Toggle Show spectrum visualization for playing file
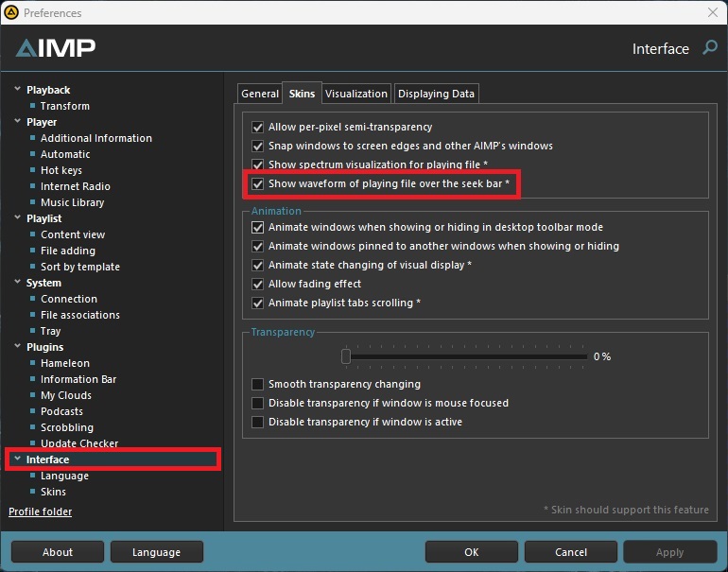This screenshot has height=572, width=728. (258, 165)
